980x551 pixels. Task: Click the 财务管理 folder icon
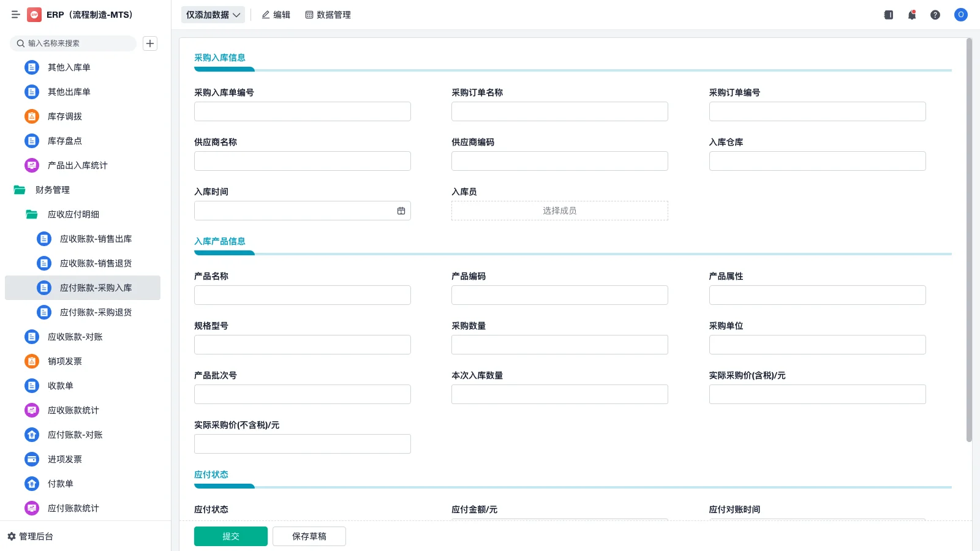coord(20,190)
